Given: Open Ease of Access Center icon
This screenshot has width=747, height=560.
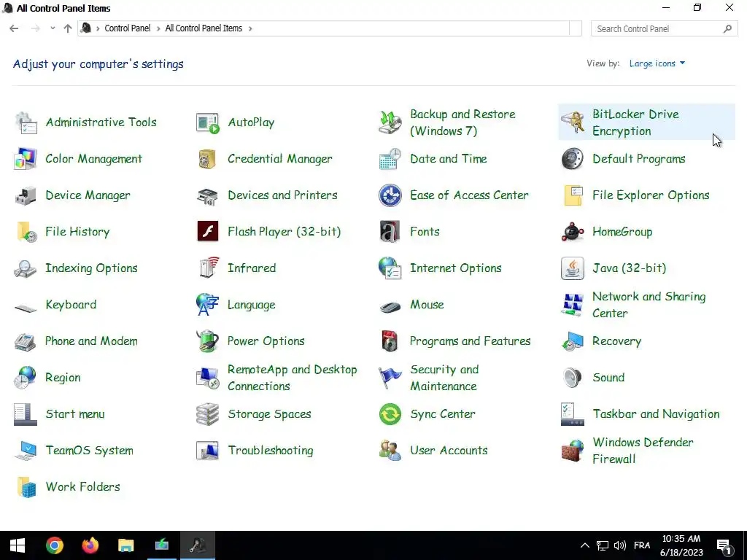Looking at the screenshot, I should pyautogui.click(x=390, y=195).
